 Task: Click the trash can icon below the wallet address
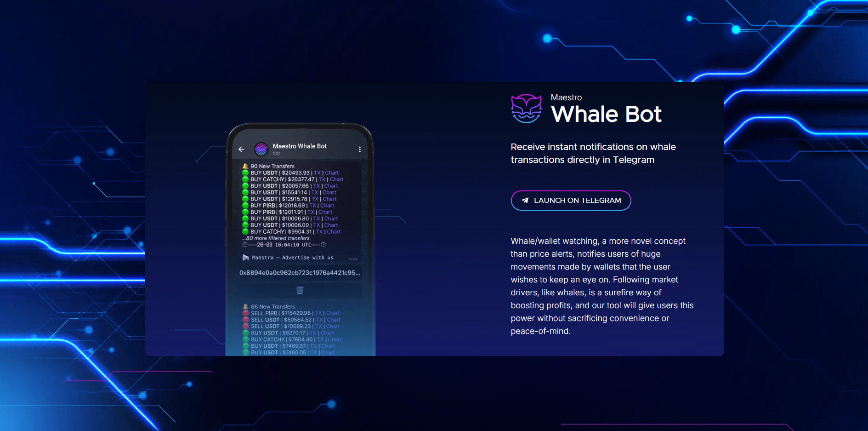(x=299, y=290)
